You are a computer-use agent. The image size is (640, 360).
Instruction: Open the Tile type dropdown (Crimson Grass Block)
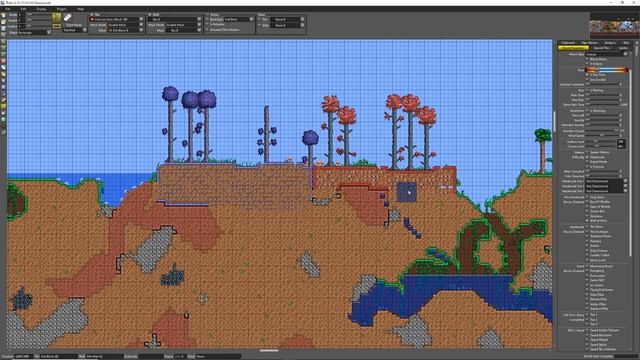pos(116,19)
